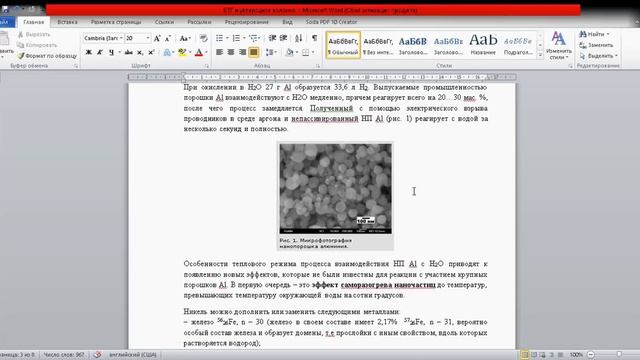
Task: Open Paragraph dialog launcher (Абзац)
Action: 318,66
